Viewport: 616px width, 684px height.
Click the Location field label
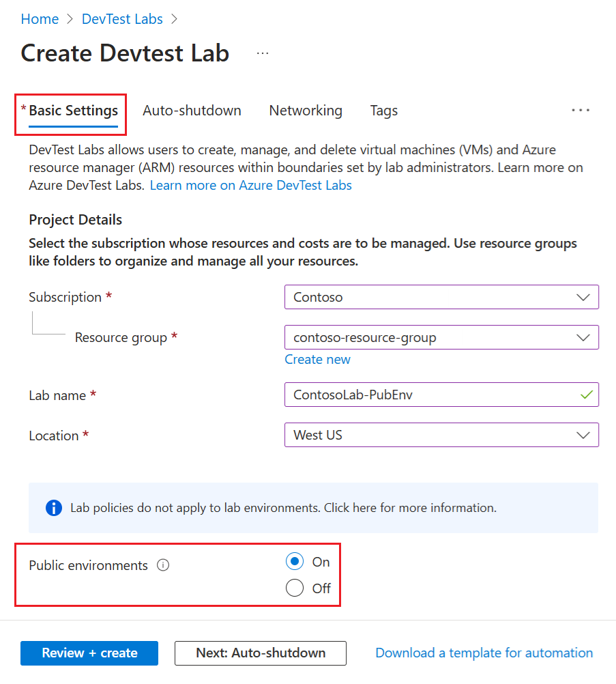pyautogui.click(x=54, y=436)
